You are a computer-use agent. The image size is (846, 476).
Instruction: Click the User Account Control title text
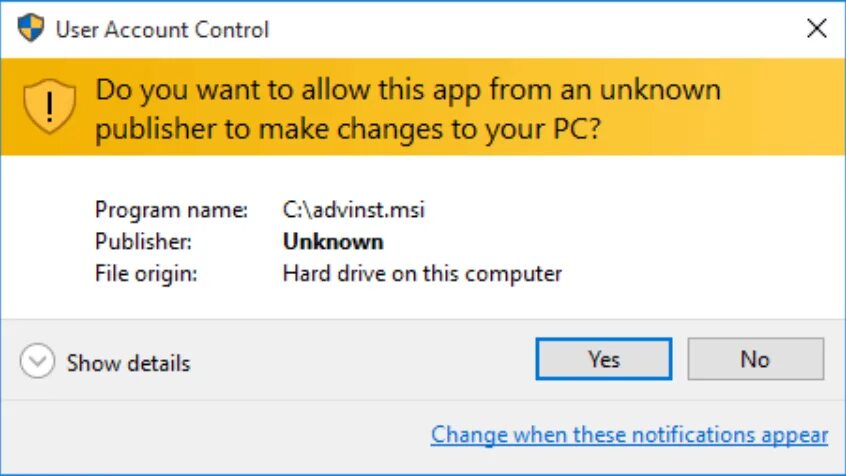coord(162,30)
